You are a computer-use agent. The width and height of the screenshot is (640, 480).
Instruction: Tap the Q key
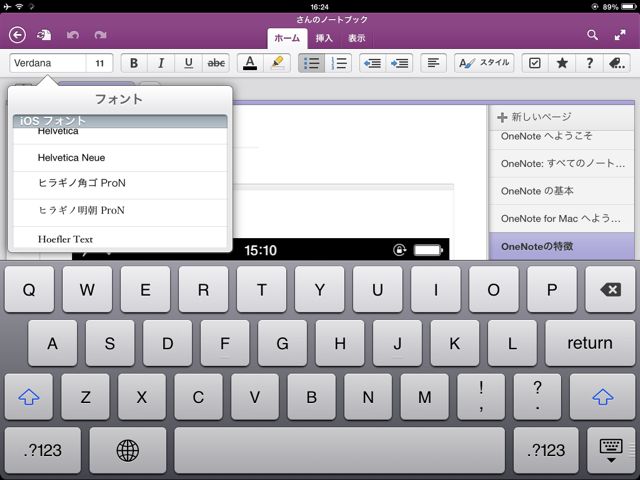[x=29, y=289]
